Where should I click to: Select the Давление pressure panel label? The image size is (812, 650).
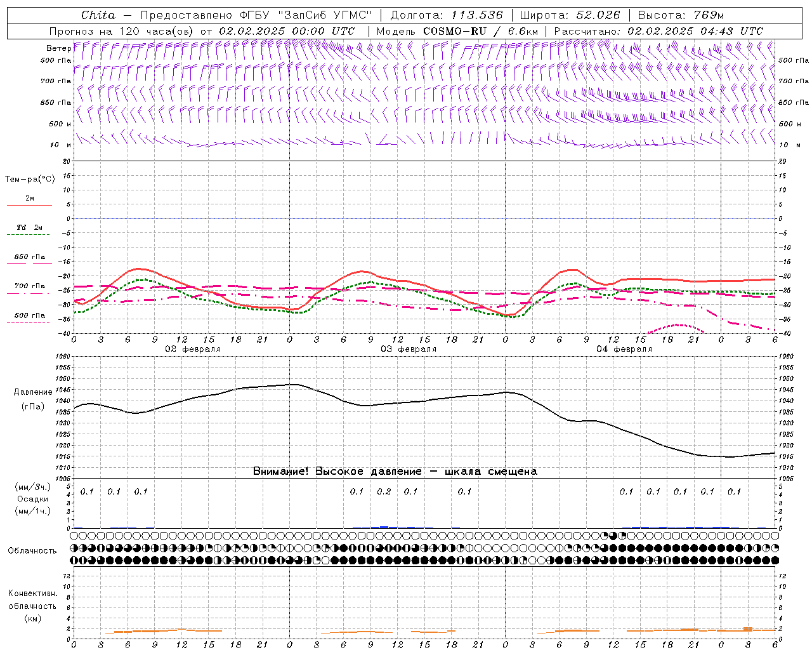(x=33, y=392)
